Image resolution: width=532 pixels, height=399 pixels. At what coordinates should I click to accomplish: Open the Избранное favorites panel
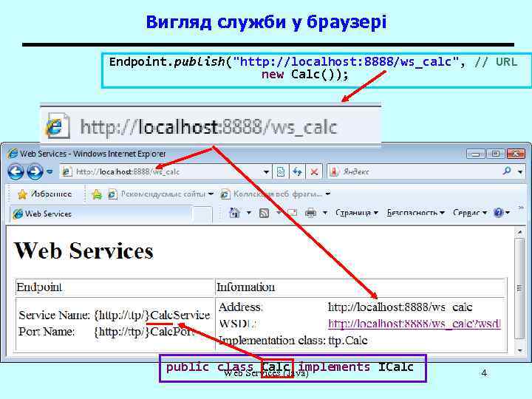[x=44, y=194]
